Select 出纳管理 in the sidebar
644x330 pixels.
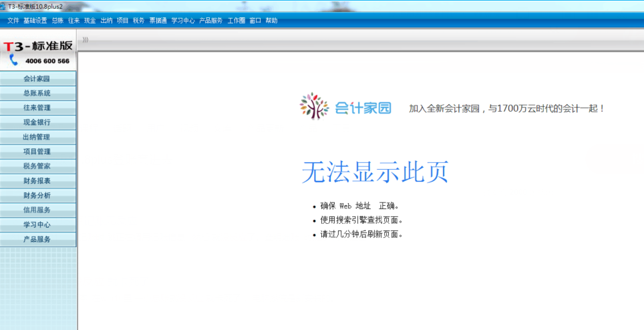click(38, 137)
